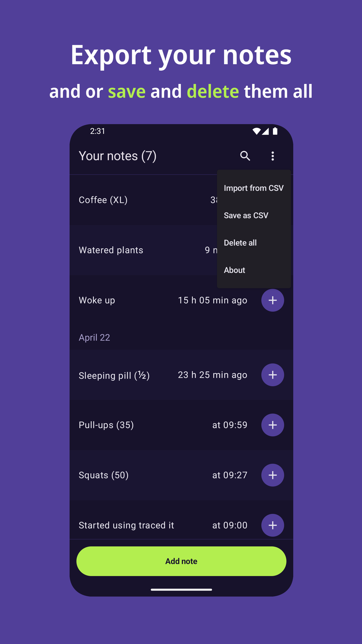362x644 pixels.
Task: Click plus button beside Woke up
Action: 272,300
